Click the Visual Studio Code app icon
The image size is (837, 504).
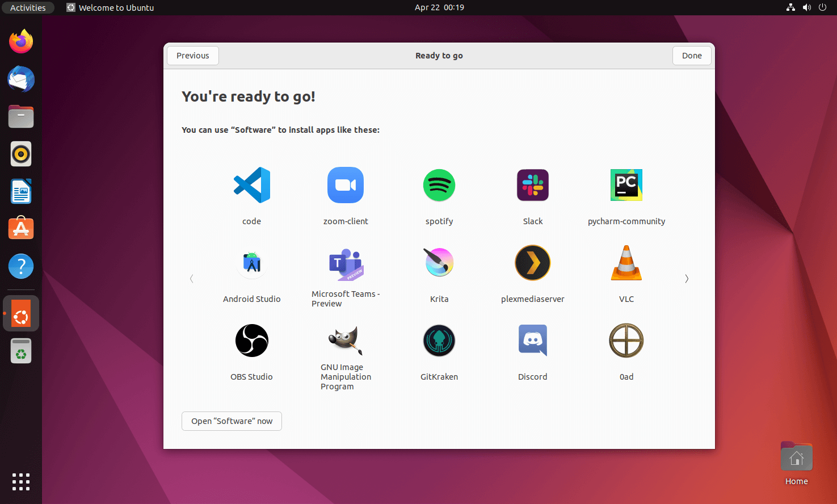[251, 185]
